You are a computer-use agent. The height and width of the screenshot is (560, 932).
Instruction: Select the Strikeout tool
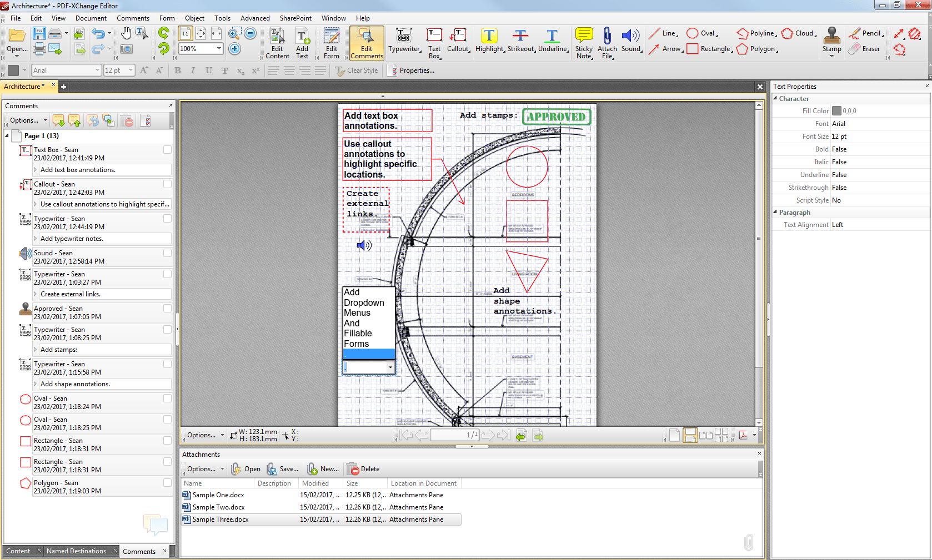(520, 43)
